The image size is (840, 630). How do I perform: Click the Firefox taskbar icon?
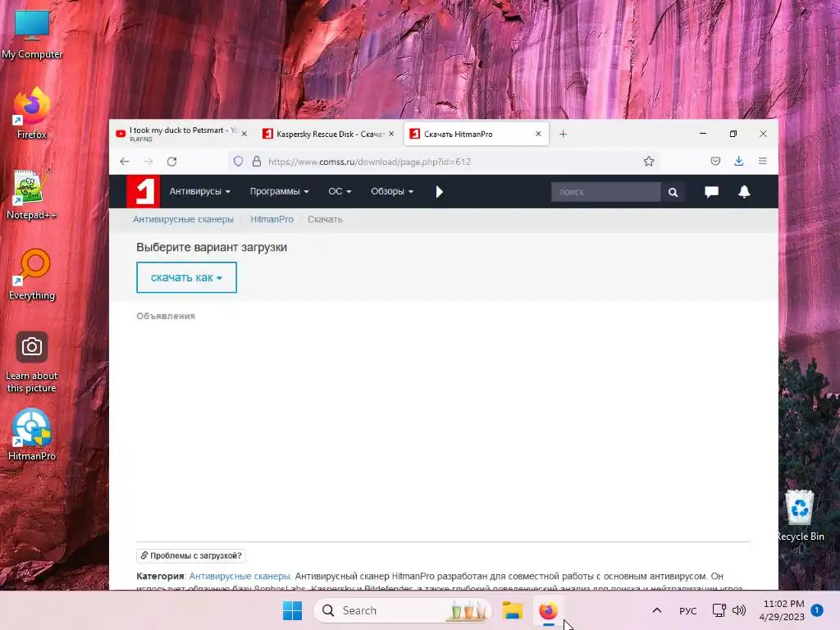[x=548, y=610]
